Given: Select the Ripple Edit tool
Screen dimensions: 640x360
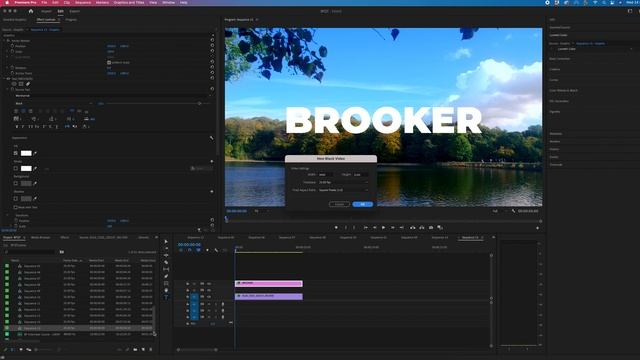Looking at the screenshot, I should 166,256.
